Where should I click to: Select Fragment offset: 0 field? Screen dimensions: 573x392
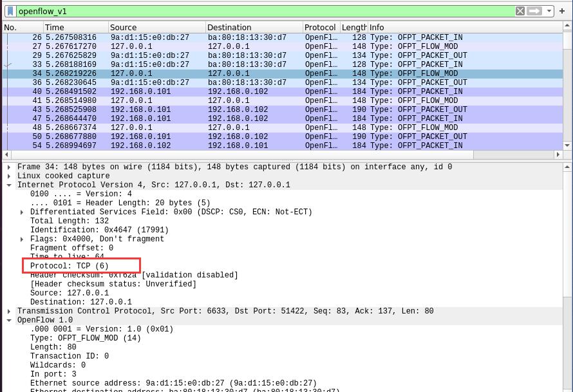click(x=71, y=248)
